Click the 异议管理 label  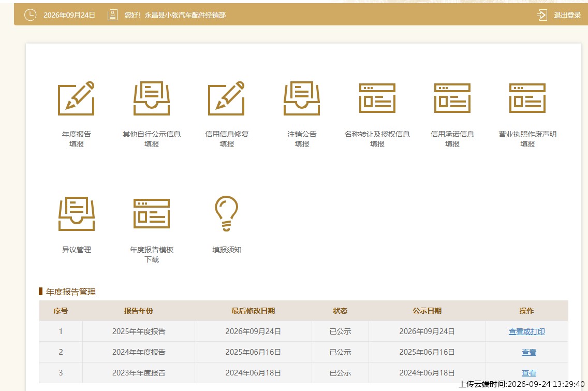tap(77, 250)
